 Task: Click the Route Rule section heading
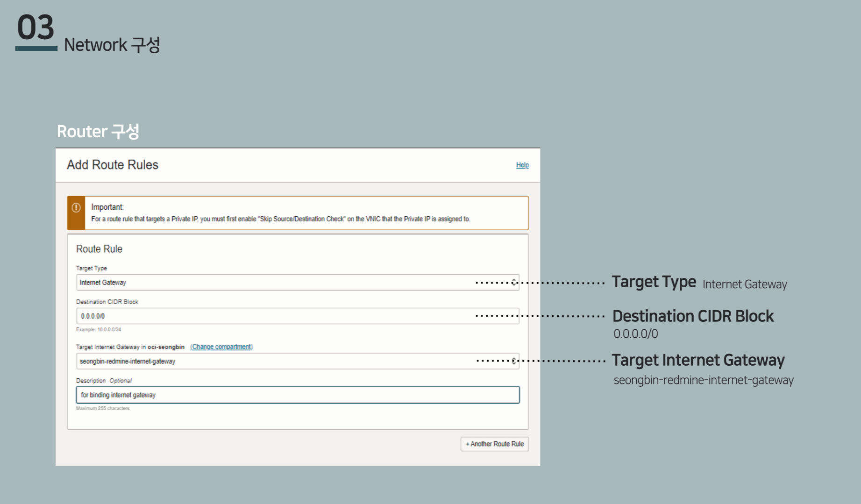99,249
